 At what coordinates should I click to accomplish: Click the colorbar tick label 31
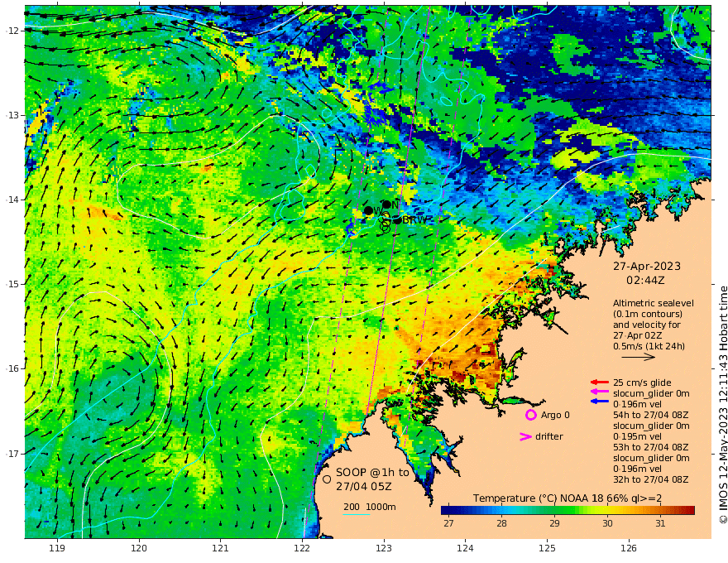(x=660, y=523)
